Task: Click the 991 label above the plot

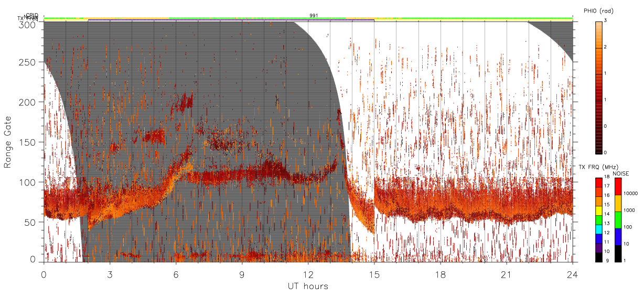Action: pyautogui.click(x=314, y=16)
